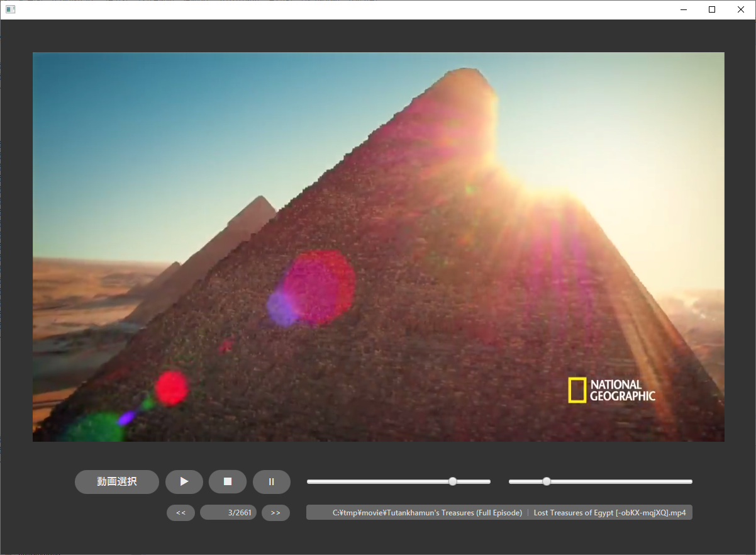Pause playback with the pause icon
756x555 pixels.
[272, 482]
